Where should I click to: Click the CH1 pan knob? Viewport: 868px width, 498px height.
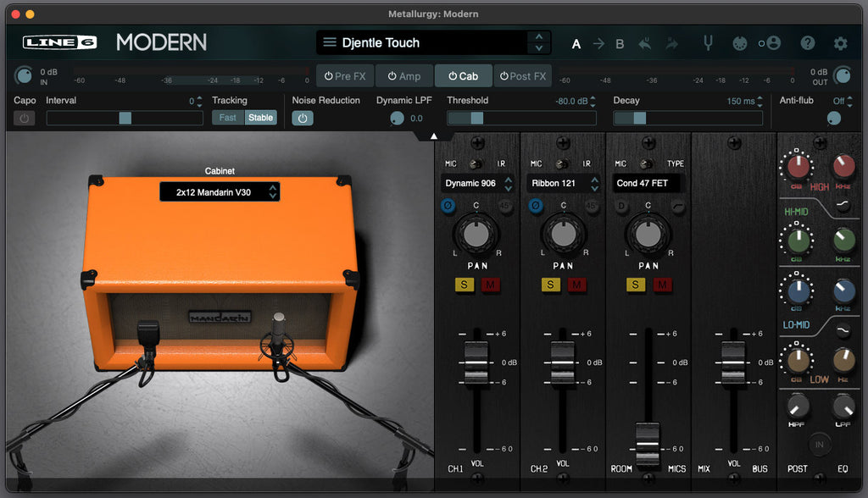[x=476, y=234]
